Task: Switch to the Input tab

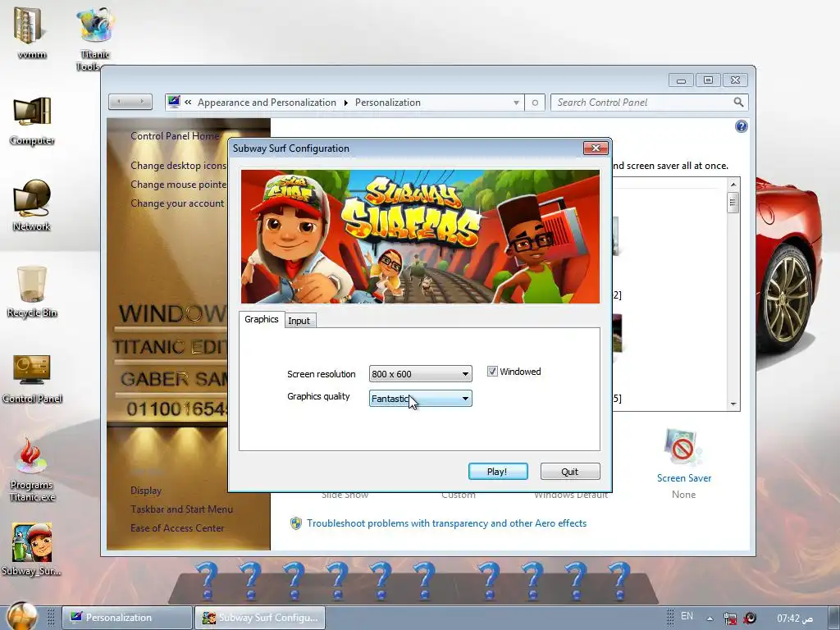Action: click(299, 321)
